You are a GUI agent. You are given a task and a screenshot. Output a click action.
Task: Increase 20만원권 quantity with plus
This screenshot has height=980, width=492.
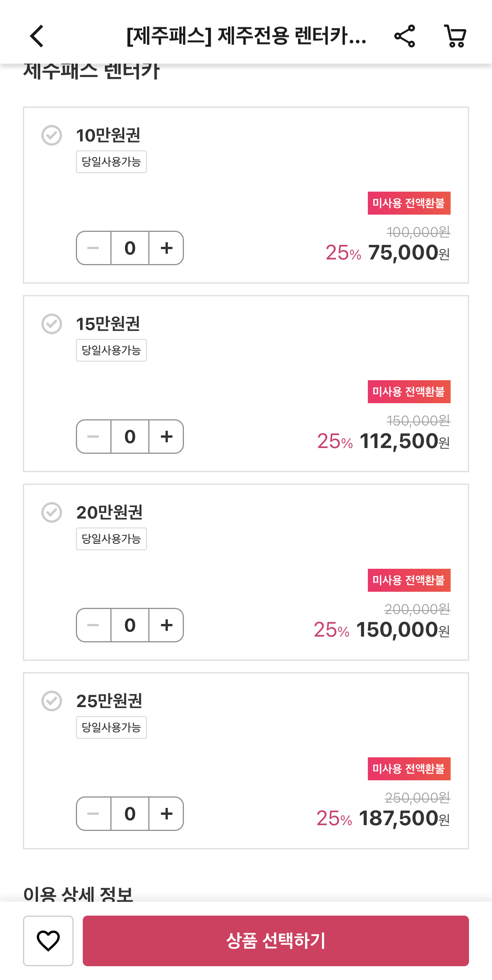click(166, 625)
